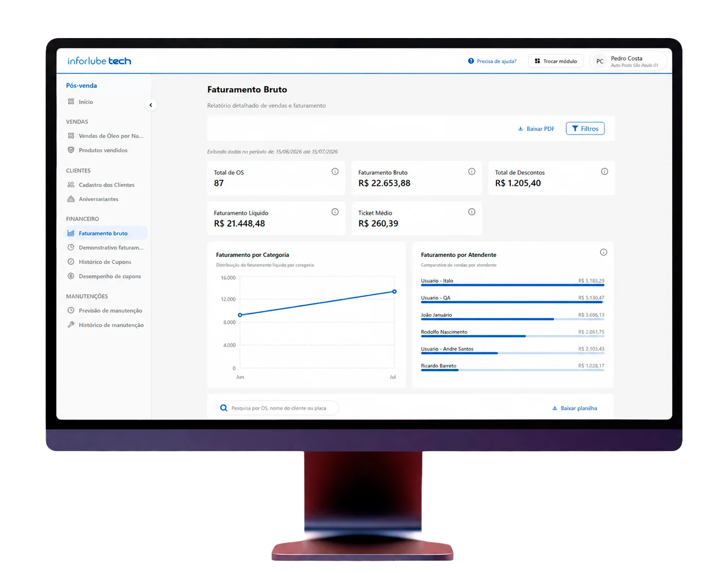The width and height of the screenshot is (728, 573).
Task: Click the Previsão de manutenção clock icon
Action: 71,310
